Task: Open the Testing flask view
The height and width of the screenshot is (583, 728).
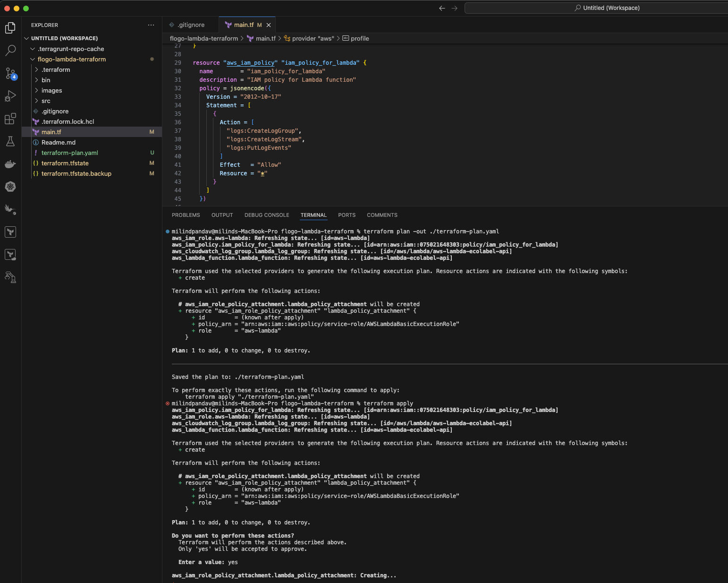Action: coord(10,141)
